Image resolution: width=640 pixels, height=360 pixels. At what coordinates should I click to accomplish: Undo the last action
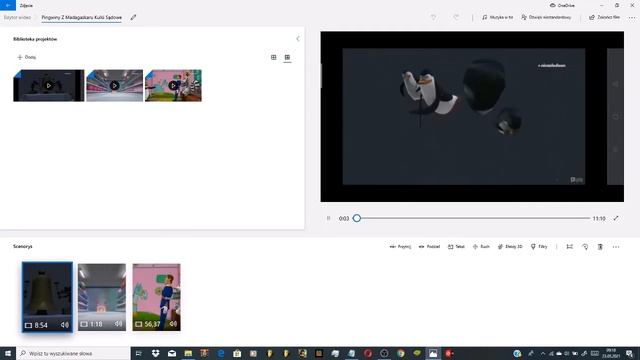coord(433,17)
